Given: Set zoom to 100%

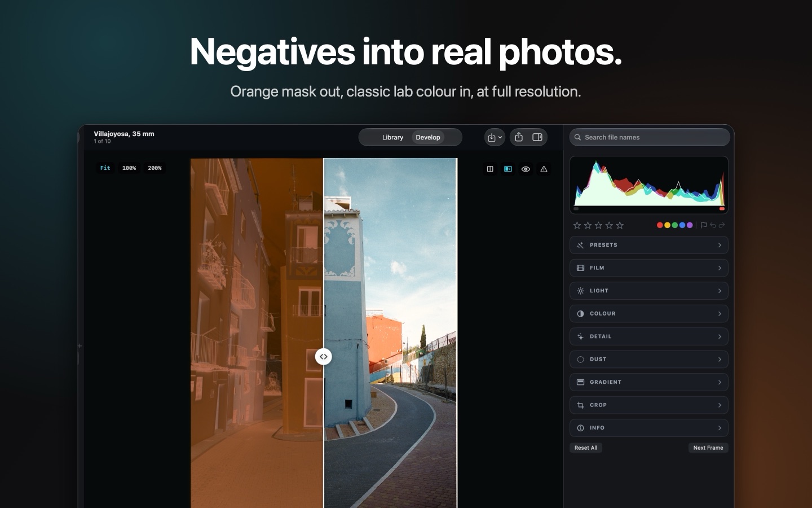Looking at the screenshot, I should click(x=129, y=168).
